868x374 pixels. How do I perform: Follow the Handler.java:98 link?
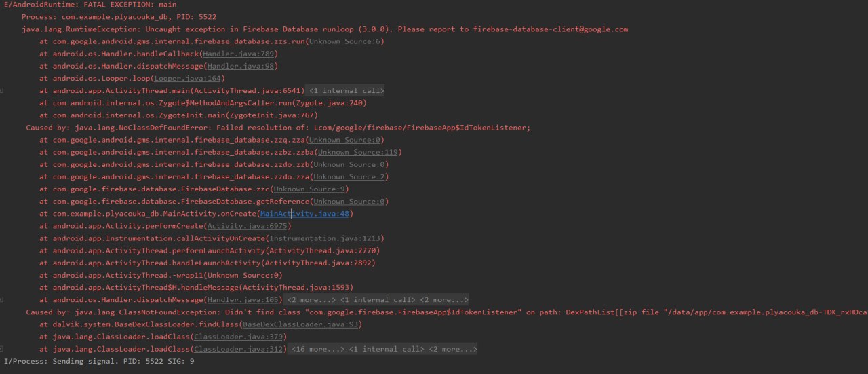(240, 66)
